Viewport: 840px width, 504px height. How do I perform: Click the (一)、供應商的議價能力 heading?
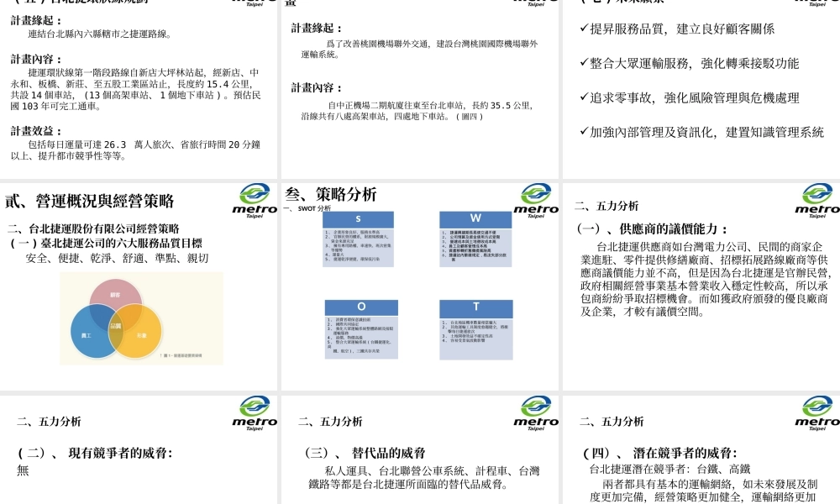[x=652, y=229]
